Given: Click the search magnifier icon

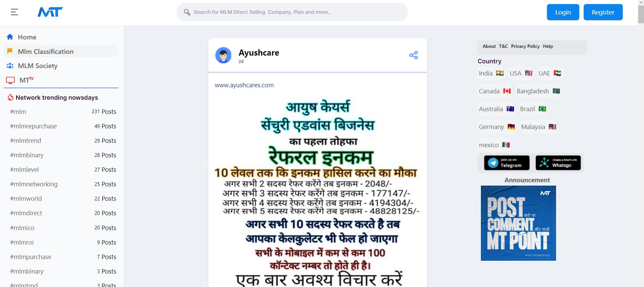Looking at the screenshot, I should [x=187, y=12].
